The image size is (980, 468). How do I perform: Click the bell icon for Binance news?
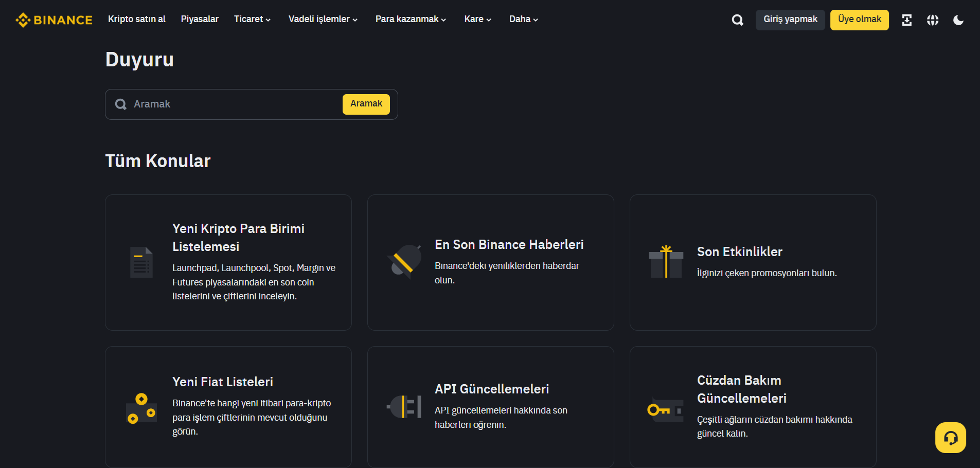[x=404, y=262]
